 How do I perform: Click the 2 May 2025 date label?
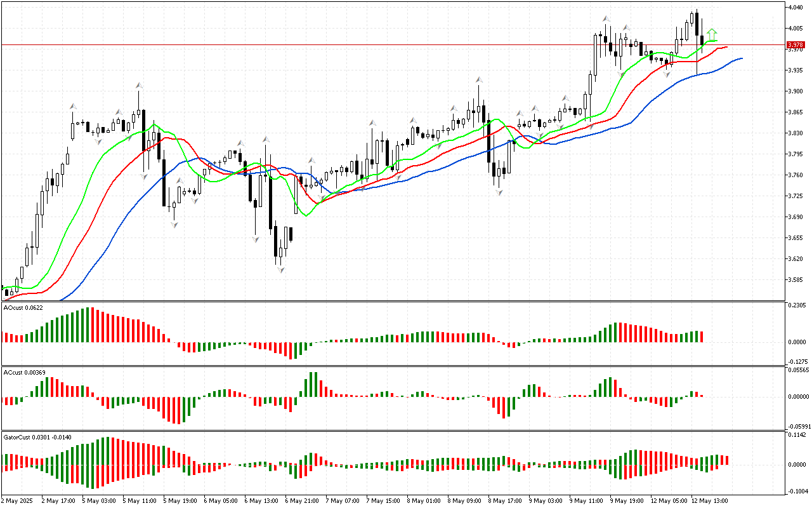pos(17,500)
